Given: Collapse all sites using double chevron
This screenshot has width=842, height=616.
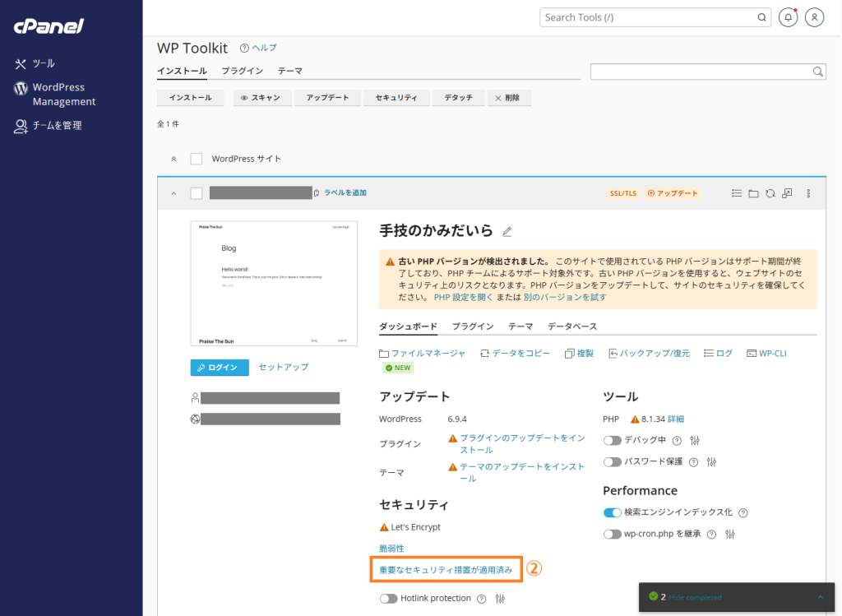Looking at the screenshot, I should pyautogui.click(x=173, y=159).
